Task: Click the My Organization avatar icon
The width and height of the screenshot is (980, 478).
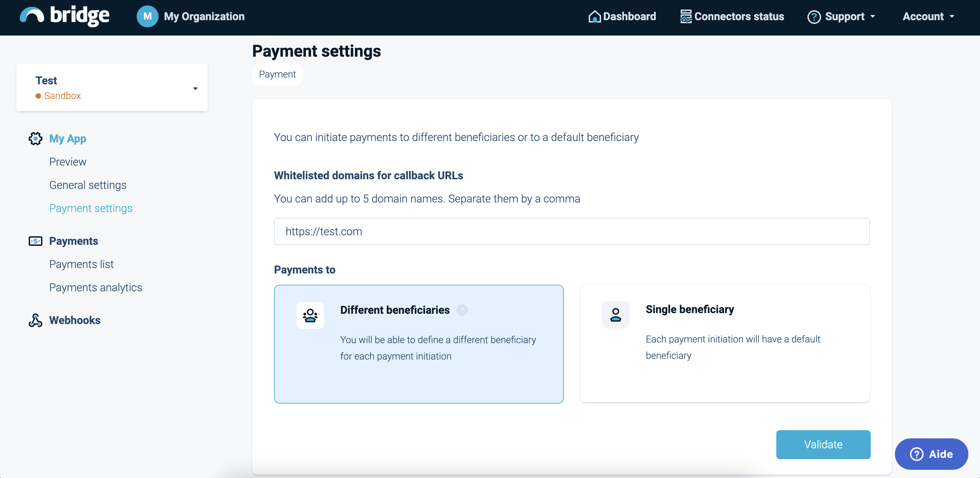Action: [x=147, y=16]
